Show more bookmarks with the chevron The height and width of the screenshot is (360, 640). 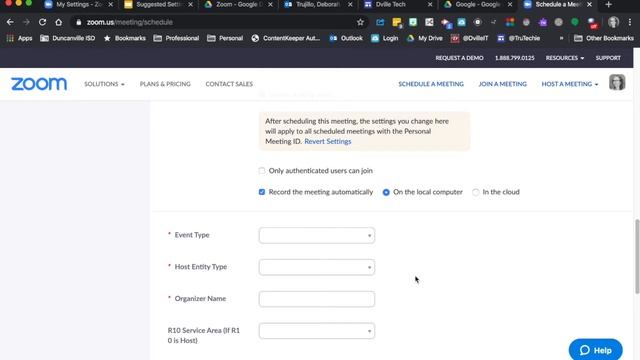click(x=561, y=38)
